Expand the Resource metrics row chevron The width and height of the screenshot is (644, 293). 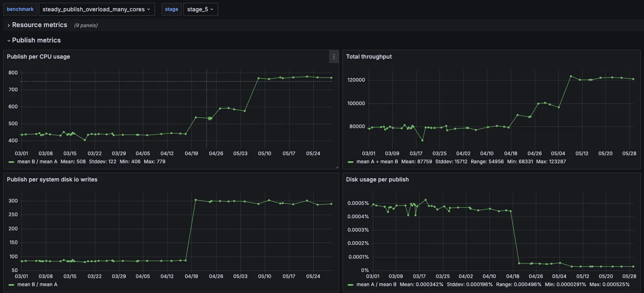9,25
